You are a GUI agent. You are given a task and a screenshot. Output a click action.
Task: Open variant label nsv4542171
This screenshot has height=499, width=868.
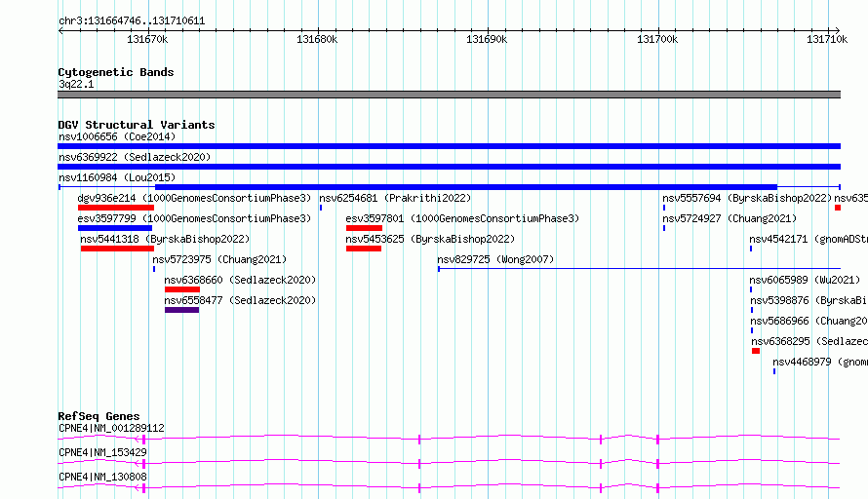coord(809,239)
